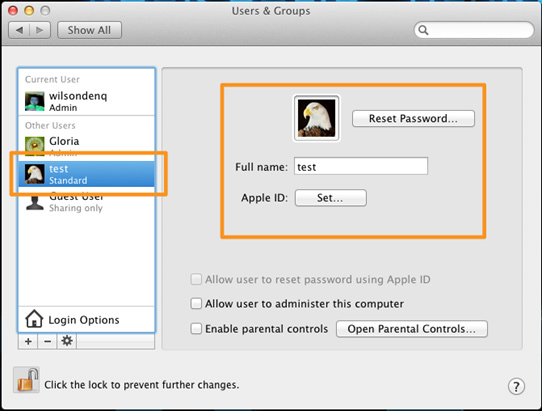Click the Reset Password button

[x=413, y=119]
